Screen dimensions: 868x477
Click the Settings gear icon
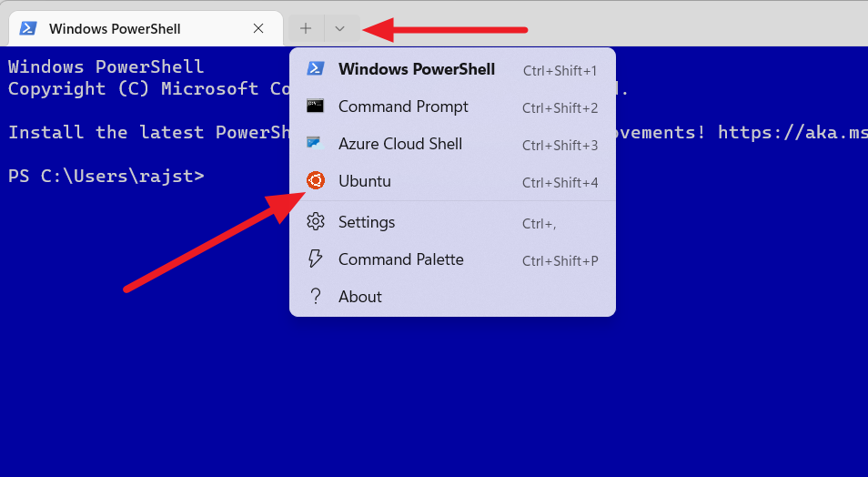(x=316, y=221)
